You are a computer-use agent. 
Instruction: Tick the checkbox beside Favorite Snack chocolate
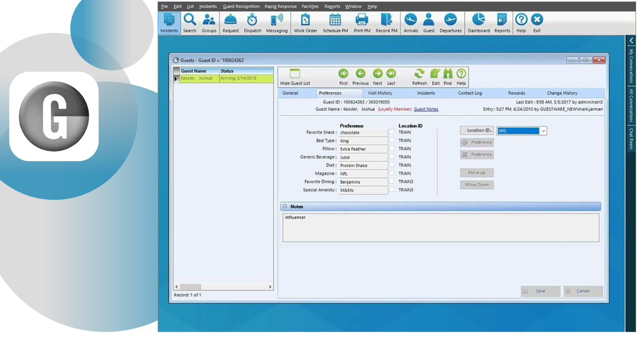click(392, 132)
